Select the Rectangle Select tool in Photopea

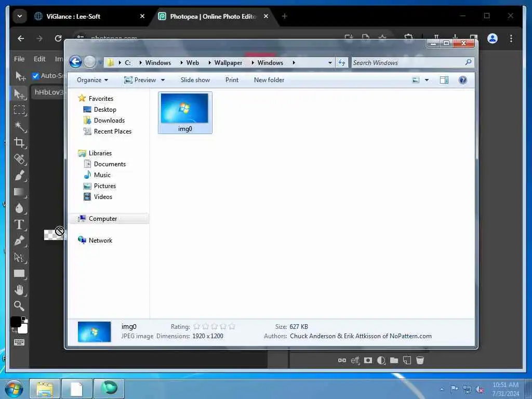click(x=20, y=110)
